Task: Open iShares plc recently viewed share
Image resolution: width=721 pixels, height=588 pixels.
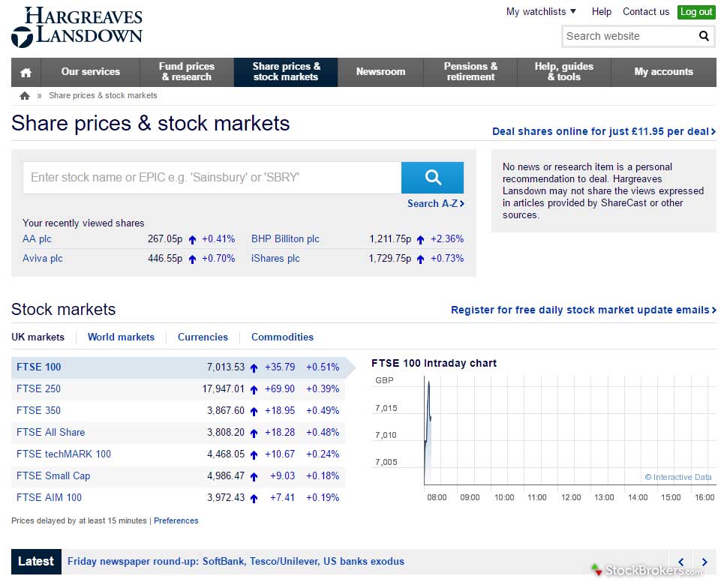Action: 275,258
